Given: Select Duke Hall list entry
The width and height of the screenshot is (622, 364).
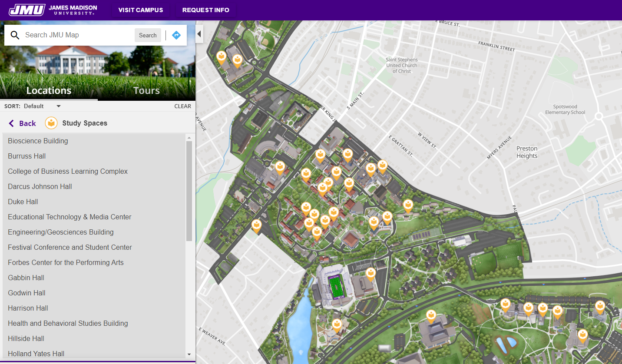Looking at the screenshot, I should (94, 202).
